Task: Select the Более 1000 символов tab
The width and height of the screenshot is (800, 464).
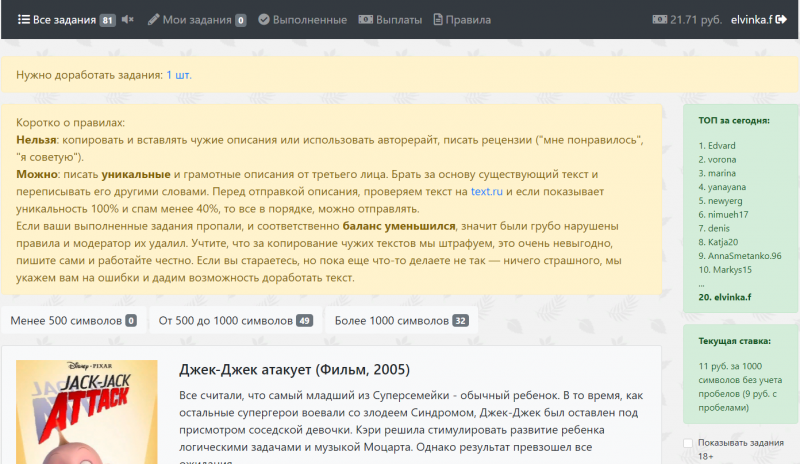Action: coord(401,321)
